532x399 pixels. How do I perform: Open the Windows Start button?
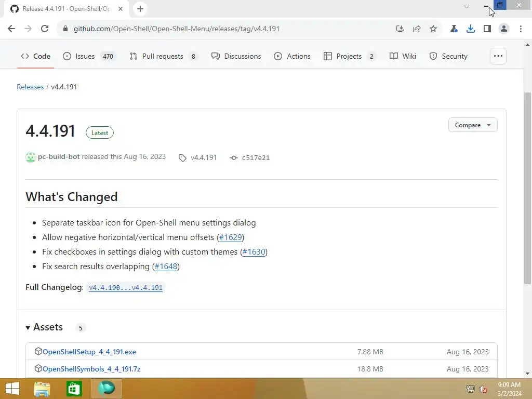click(x=12, y=389)
